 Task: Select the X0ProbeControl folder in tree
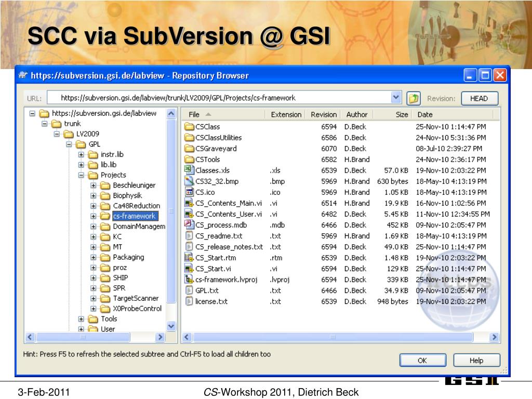click(137, 309)
